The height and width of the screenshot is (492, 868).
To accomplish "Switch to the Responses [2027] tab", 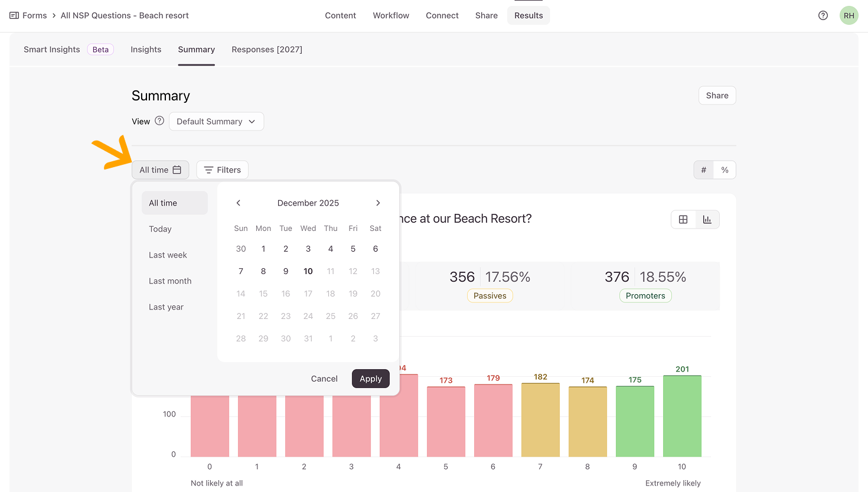I will click(x=267, y=50).
